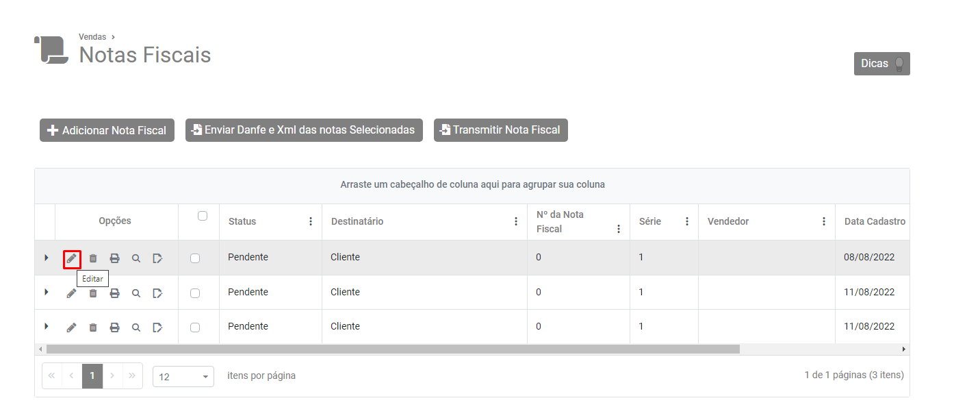Screen dimensions: 980x407
Task: Click the last action icon in first row
Action: 157,258
